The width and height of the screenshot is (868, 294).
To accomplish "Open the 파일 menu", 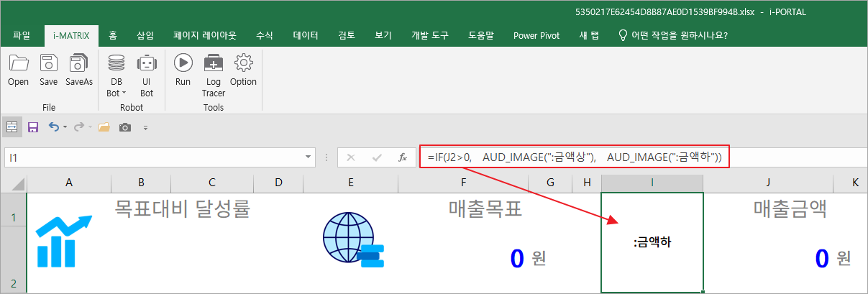I will (22, 35).
